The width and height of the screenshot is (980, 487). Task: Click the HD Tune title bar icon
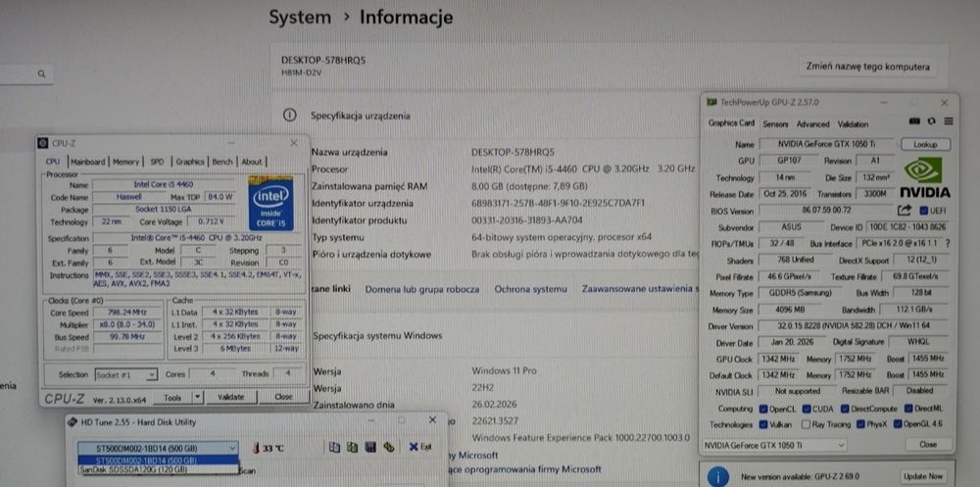pyautogui.click(x=72, y=422)
